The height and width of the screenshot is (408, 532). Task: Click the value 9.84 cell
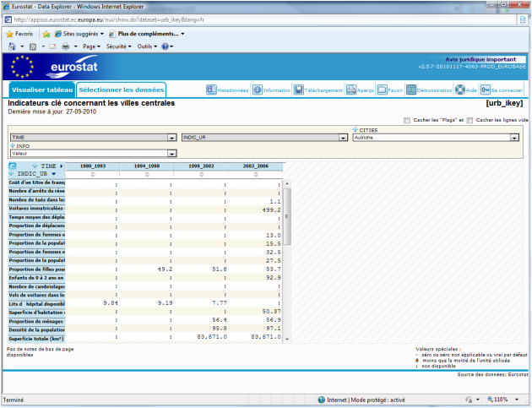click(93, 302)
